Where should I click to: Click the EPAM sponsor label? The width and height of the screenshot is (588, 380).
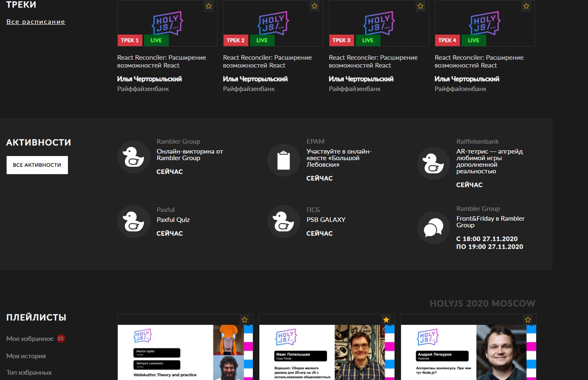[315, 142]
